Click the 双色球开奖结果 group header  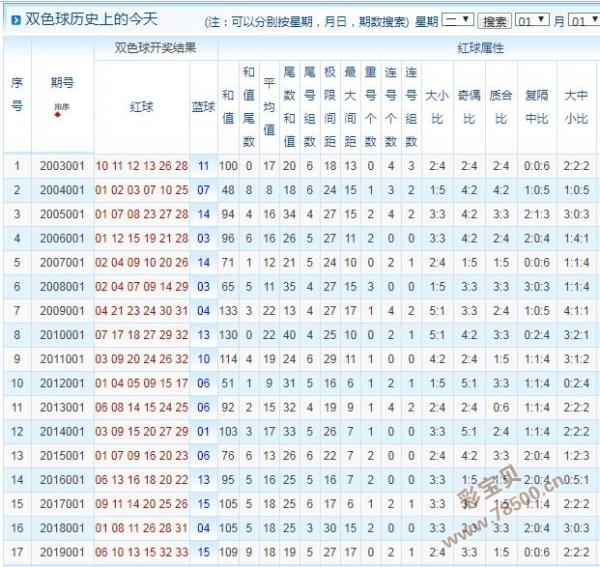click(155, 48)
